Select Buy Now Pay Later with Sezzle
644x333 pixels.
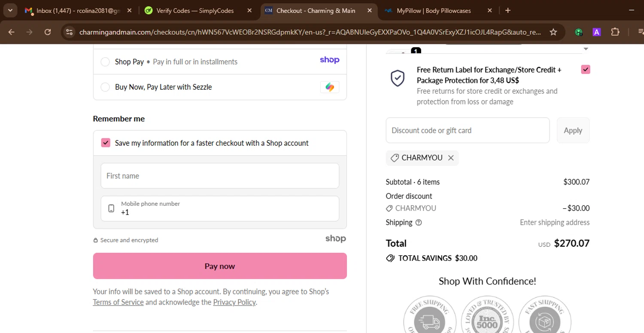click(x=105, y=87)
